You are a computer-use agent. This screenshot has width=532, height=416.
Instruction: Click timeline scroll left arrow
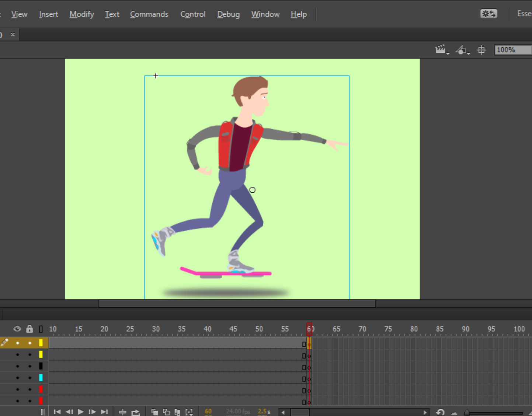click(283, 412)
